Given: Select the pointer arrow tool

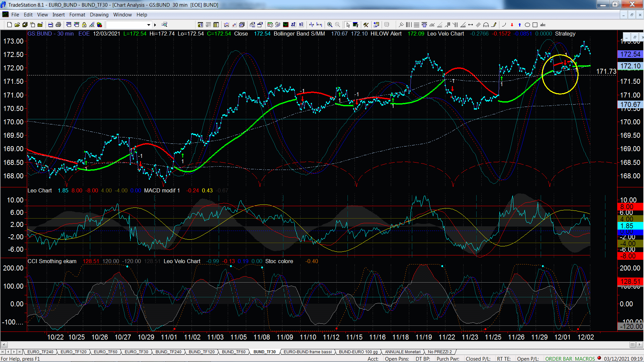Looking at the screenshot, I should [348, 25].
